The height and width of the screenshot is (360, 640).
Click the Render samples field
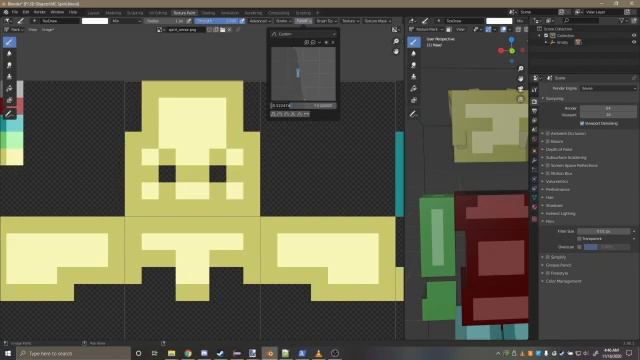pos(608,108)
